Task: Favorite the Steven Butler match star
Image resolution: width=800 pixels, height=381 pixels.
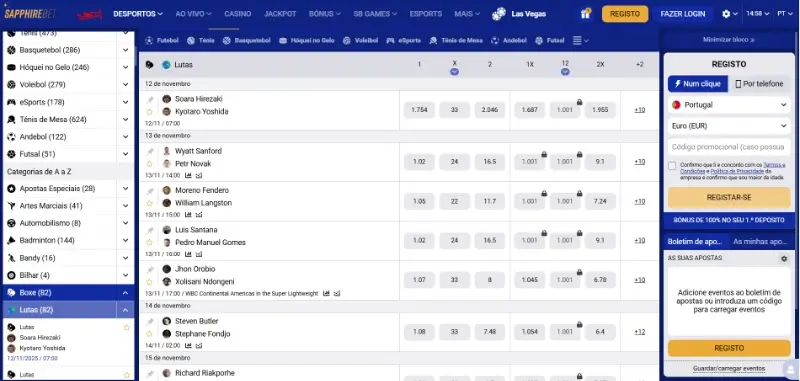Action: 149,334
